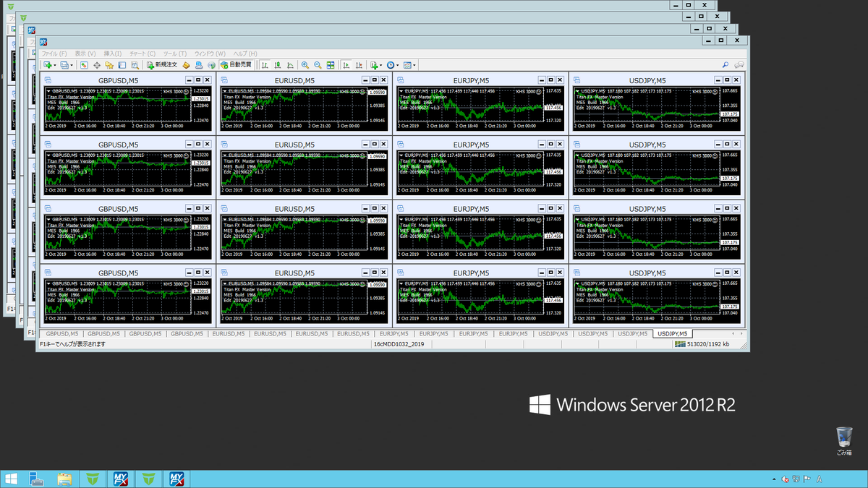This screenshot has width=868, height=488.
Task: Open the ヘルプ (H) menu
Action: (x=244, y=53)
